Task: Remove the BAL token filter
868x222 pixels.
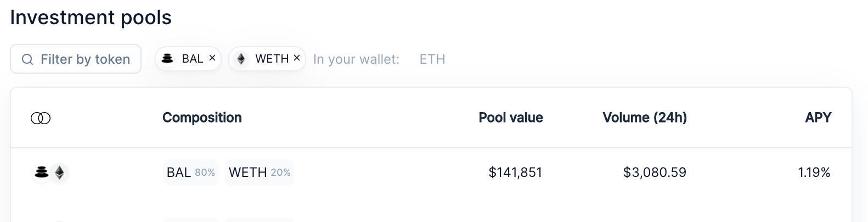Action: pyautogui.click(x=212, y=58)
